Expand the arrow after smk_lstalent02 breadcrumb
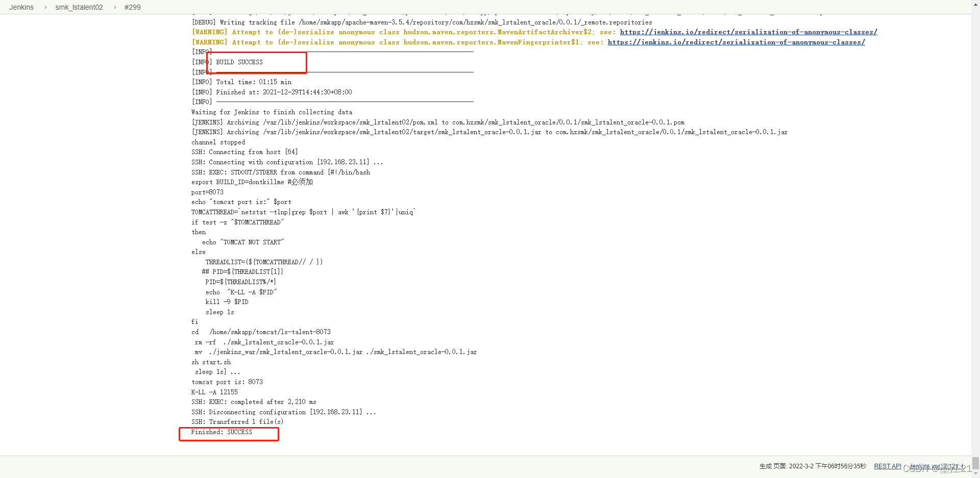Screen dimensions: 980x478 (115, 7)
